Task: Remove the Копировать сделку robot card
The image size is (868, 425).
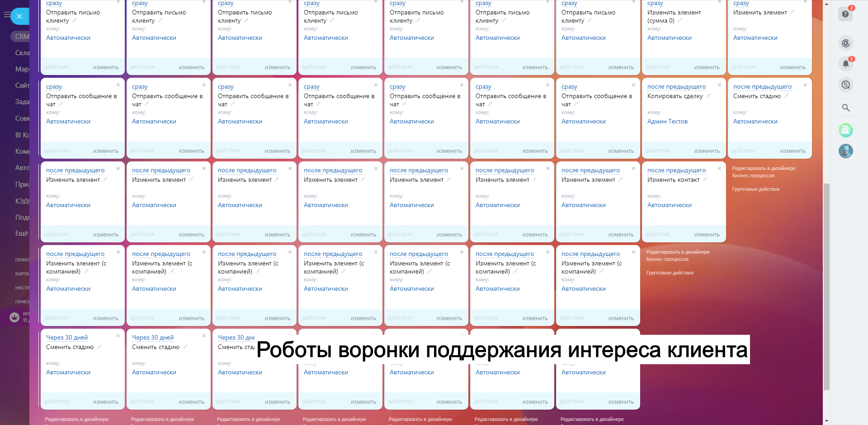Action: [x=719, y=85]
